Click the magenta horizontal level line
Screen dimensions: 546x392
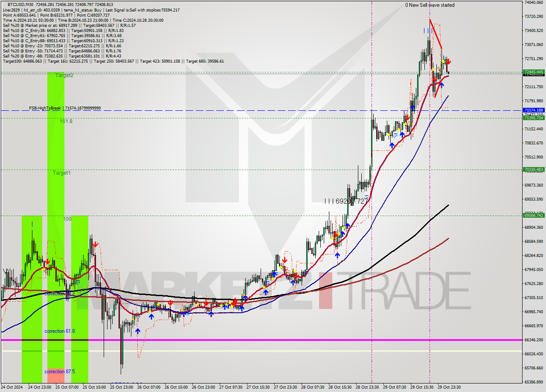[261, 340]
